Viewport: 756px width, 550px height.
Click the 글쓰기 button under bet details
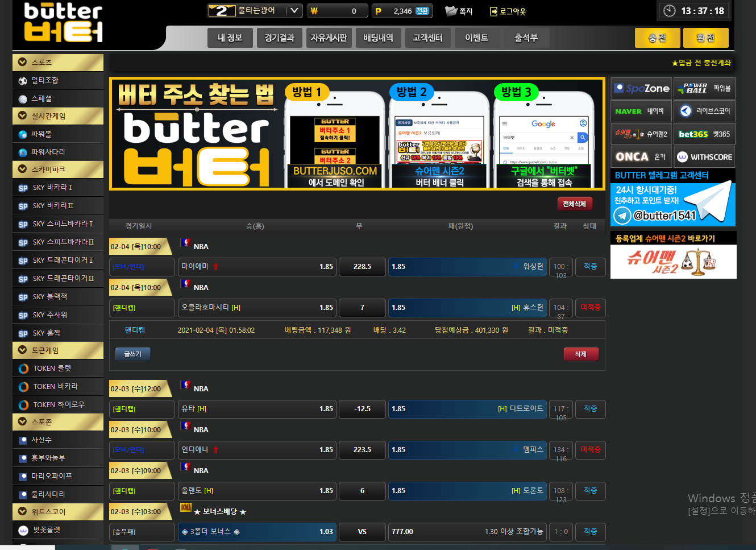(x=132, y=354)
